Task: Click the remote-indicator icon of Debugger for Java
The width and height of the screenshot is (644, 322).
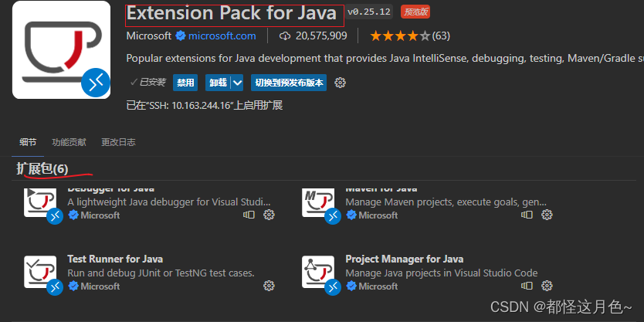Action: 249,215
